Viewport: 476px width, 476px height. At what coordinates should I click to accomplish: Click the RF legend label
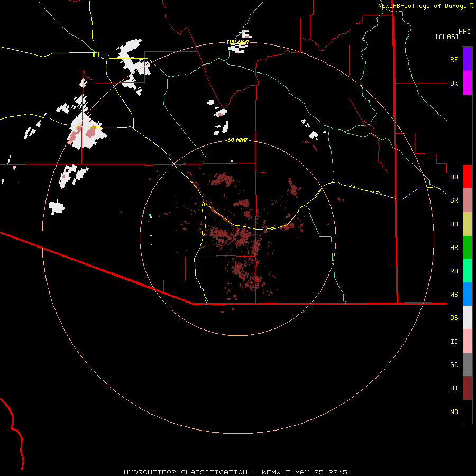pyautogui.click(x=454, y=59)
